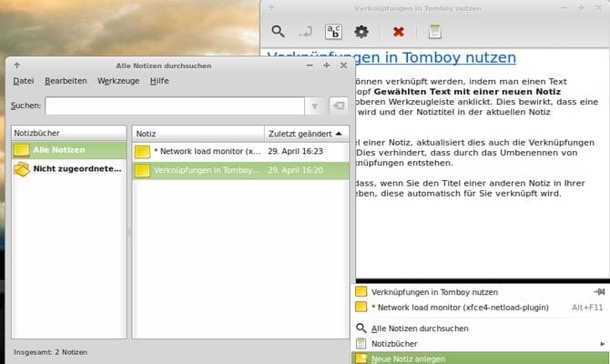610x364 pixels.
Task: Open the notebook icon in note toolbar
Action: click(435, 32)
